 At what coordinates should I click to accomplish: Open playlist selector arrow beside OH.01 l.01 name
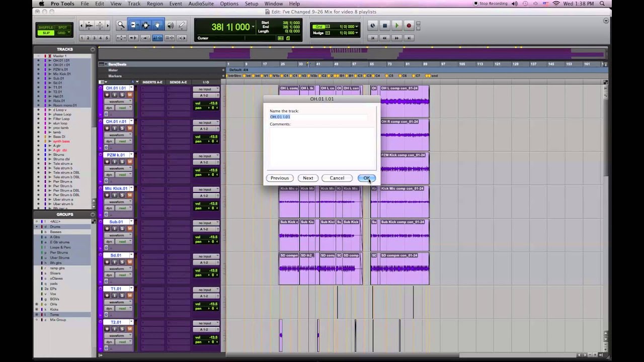(131, 88)
